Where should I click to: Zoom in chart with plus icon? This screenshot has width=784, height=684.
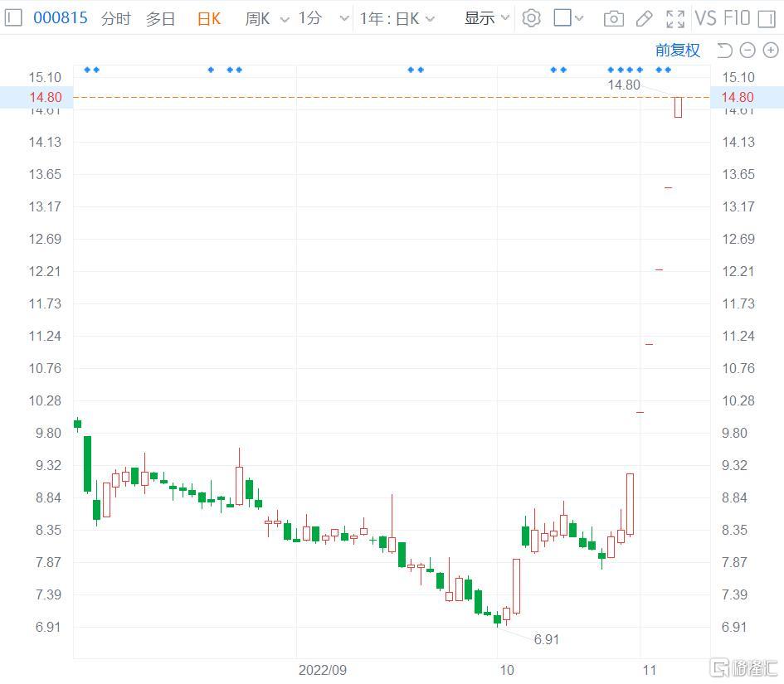[x=771, y=51]
